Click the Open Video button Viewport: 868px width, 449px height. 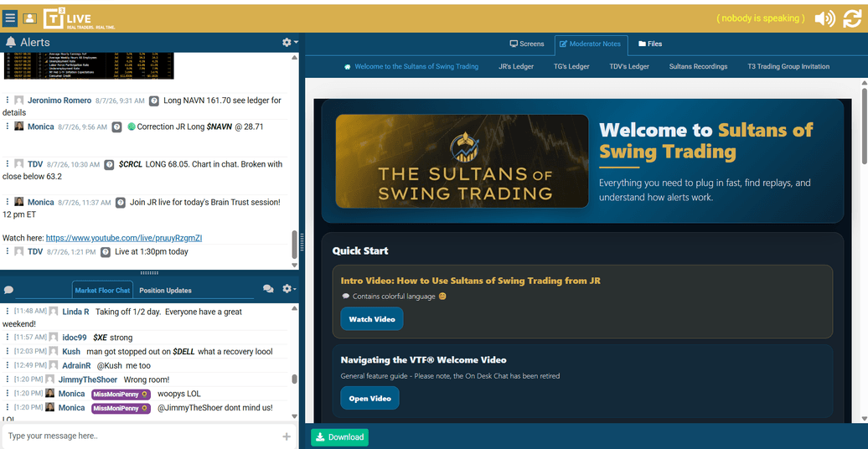point(369,398)
